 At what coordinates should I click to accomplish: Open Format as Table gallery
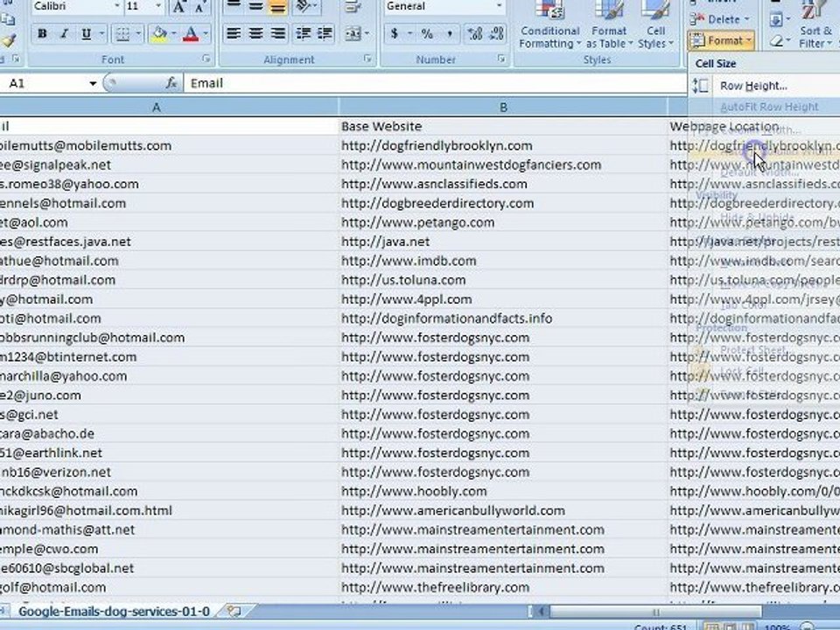609,25
